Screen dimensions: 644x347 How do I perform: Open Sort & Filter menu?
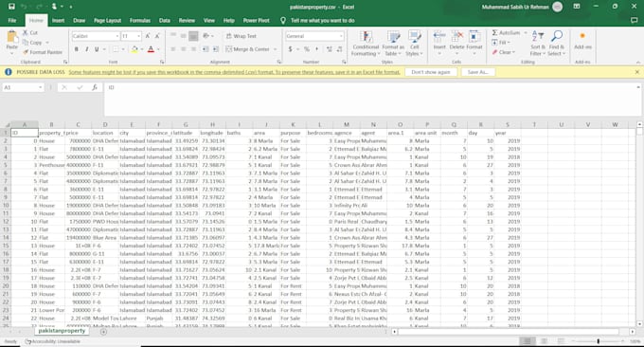[x=538, y=44]
